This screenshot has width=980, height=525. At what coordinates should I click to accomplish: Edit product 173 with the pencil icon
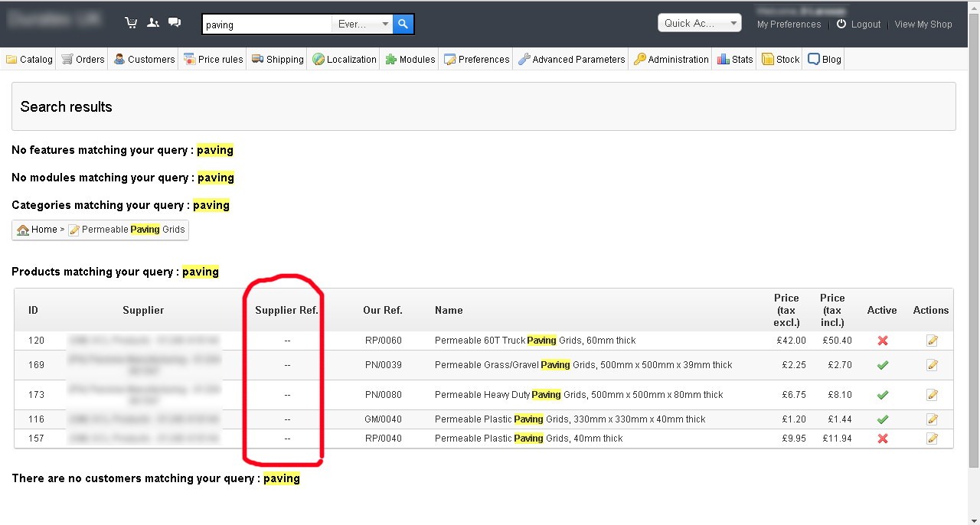tap(932, 395)
